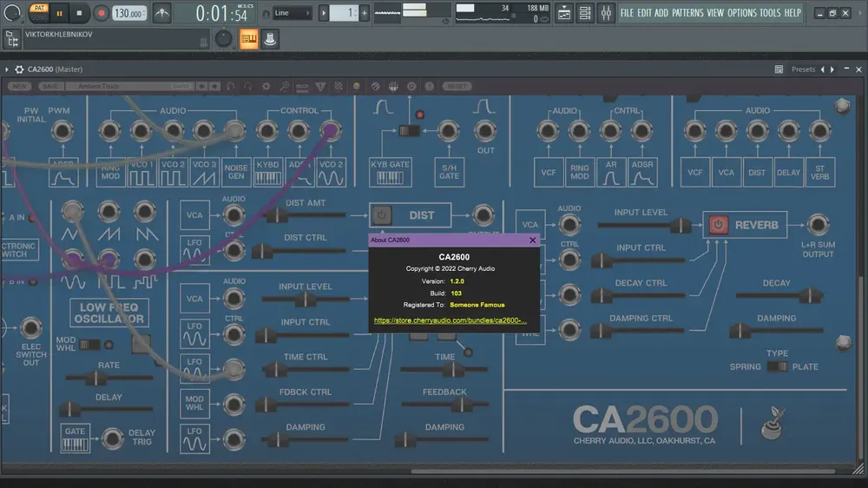Expand the CA2600 window menu arrow
Image resolution: width=868 pixels, height=488 pixels.
tap(7, 69)
